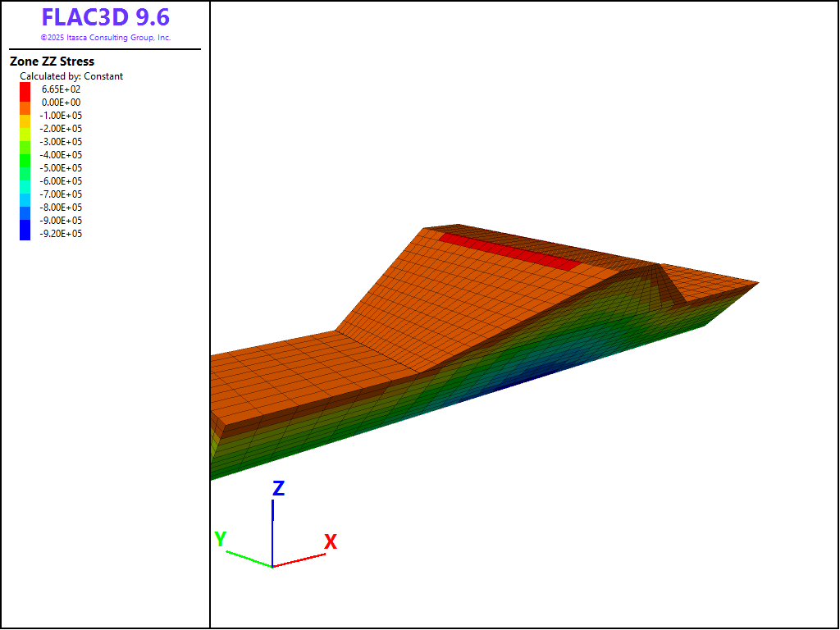Pick the dark blue -9.20E+05 legend swatch

25,233
